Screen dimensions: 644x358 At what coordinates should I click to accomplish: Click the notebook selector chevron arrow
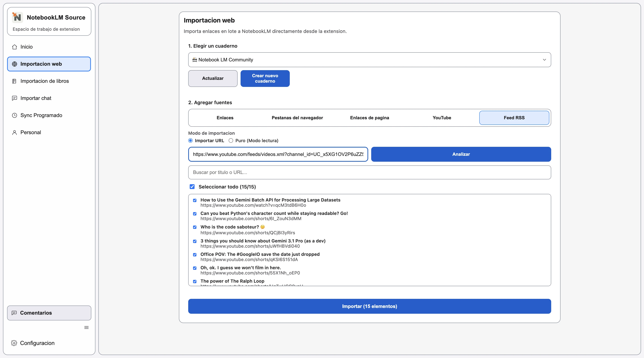click(x=544, y=60)
